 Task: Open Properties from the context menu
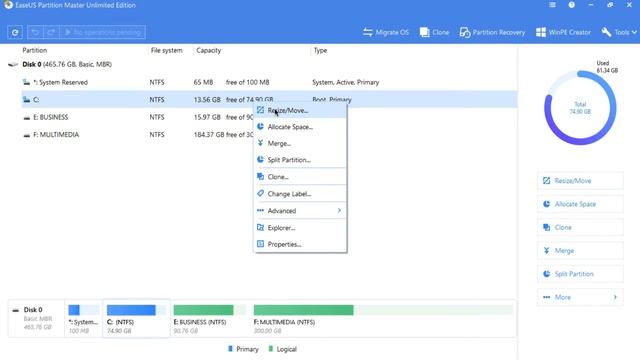click(300, 244)
